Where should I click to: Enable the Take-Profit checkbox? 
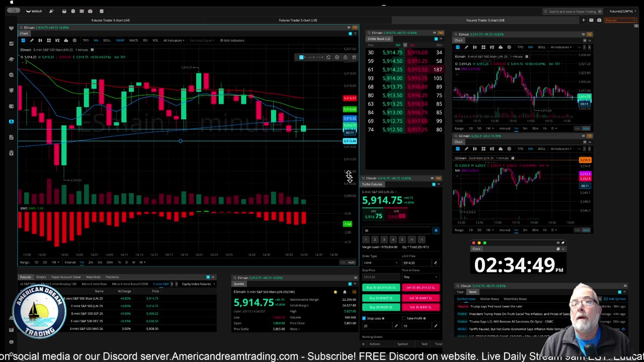(404, 318)
